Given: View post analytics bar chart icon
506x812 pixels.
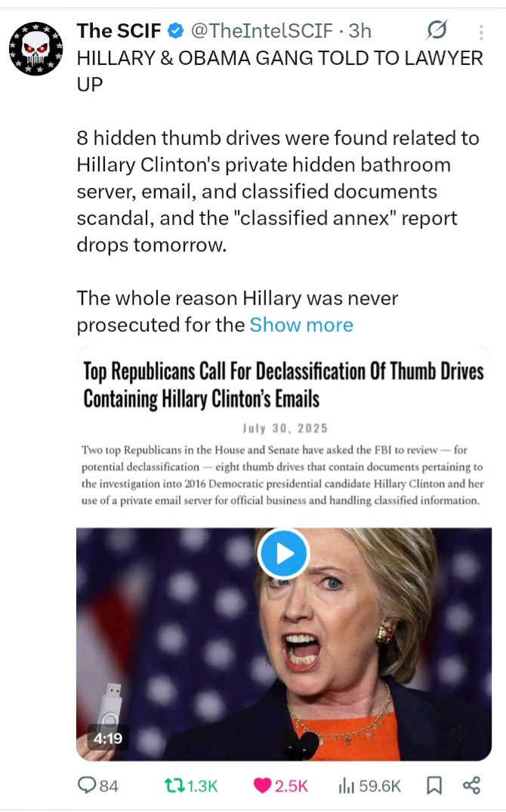Looking at the screenshot, I should [347, 786].
